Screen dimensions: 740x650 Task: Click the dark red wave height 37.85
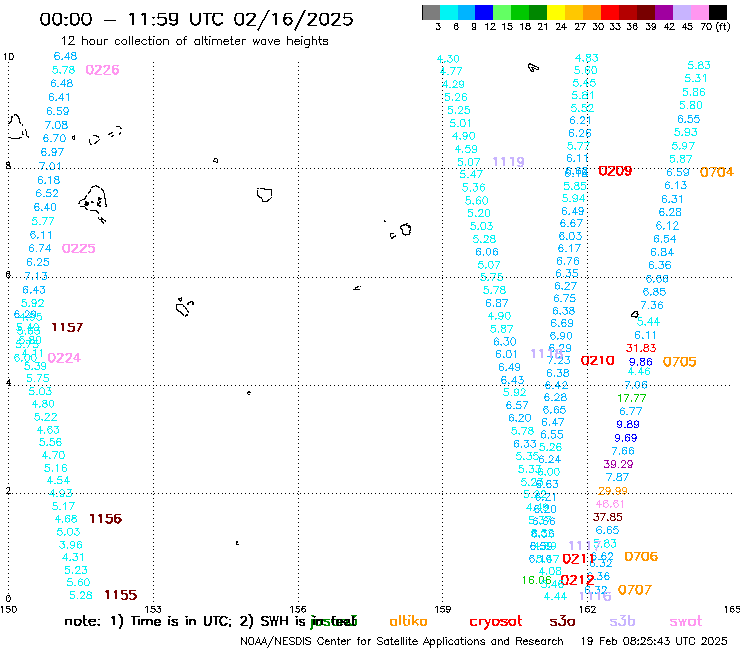tap(607, 517)
